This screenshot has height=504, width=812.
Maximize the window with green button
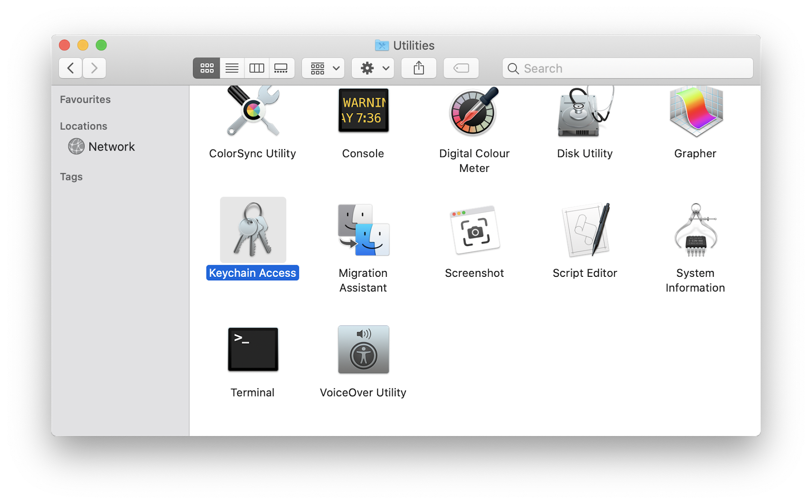[101, 45]
